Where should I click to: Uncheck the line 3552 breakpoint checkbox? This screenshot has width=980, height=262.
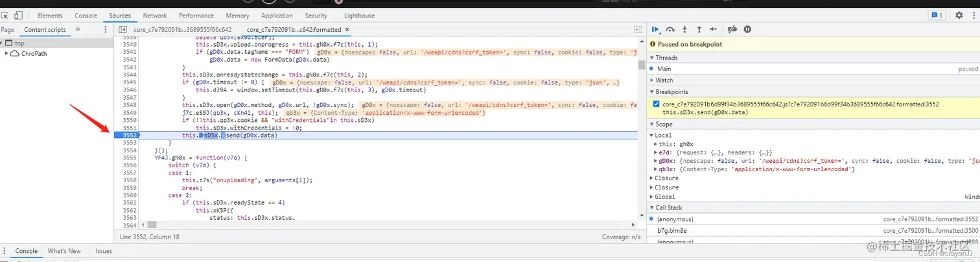[x=657, y=104]
